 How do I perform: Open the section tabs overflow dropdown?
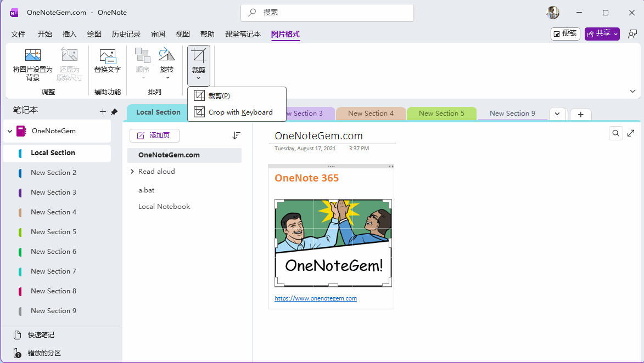(x=557, y=114)
